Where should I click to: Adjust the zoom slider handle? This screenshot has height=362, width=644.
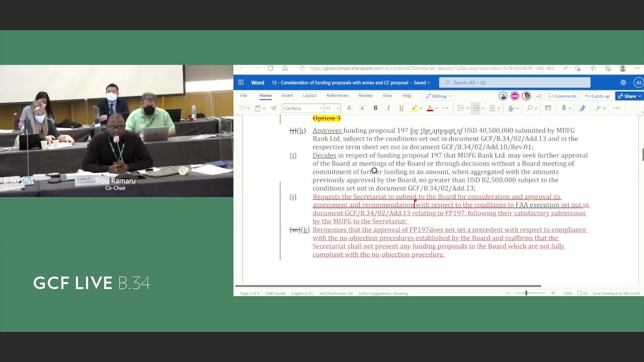pos(526,293)
